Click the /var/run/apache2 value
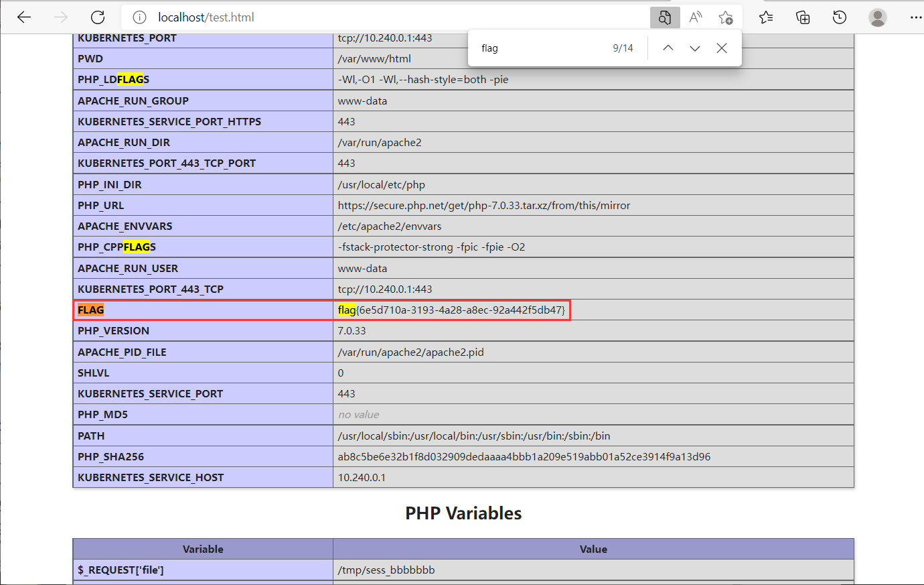Viewport: 924px width, 585px height. pos(380,143)
